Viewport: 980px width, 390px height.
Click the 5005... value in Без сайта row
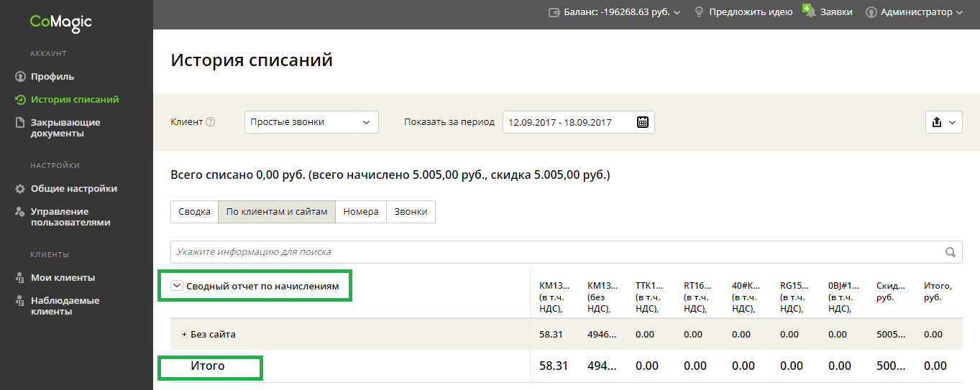891,335
